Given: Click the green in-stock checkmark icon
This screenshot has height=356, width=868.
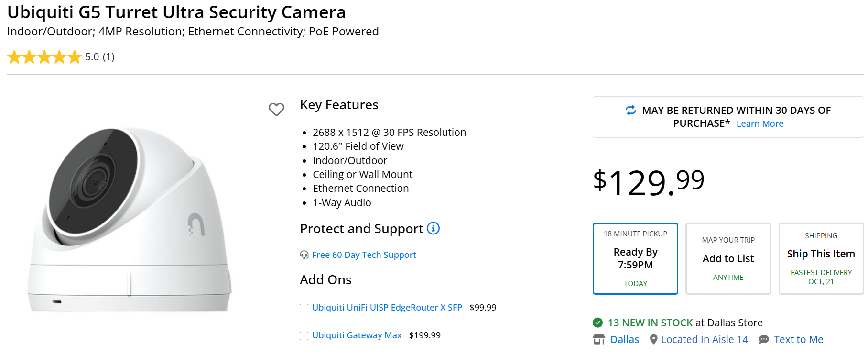Looking at the screenshot, I should click(x=597, y=323).
